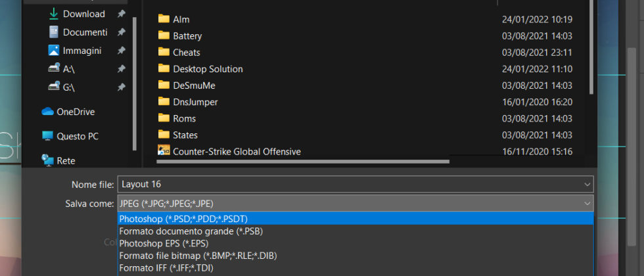Open OneDrive in the sidebar
The image size is (644, 276).
(x=76, y=112)
